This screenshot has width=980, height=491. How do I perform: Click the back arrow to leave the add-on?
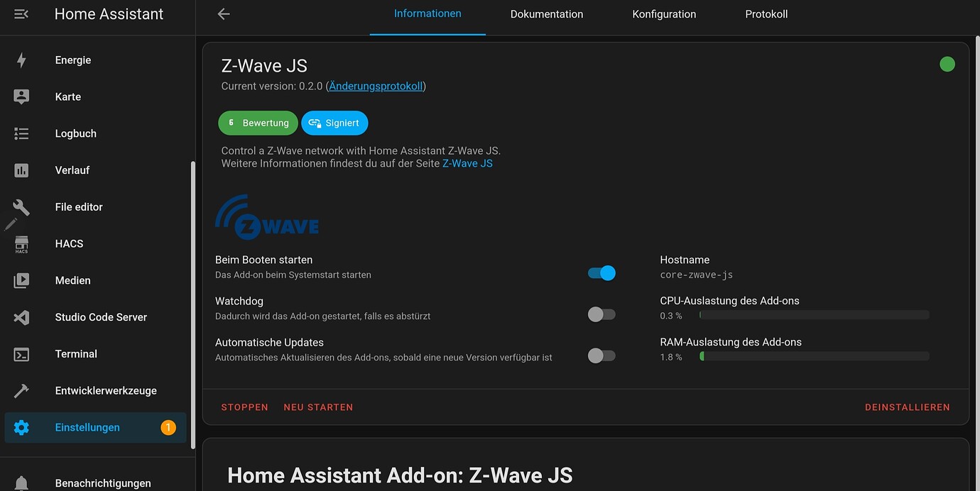pyautogui.click(x=223, y=13)
